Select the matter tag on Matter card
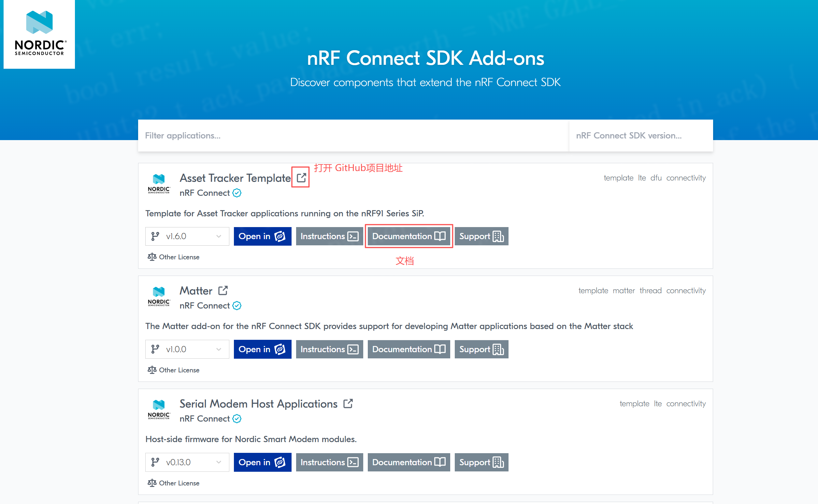Viewport: 818px width, 504px height. coord(624,291)
